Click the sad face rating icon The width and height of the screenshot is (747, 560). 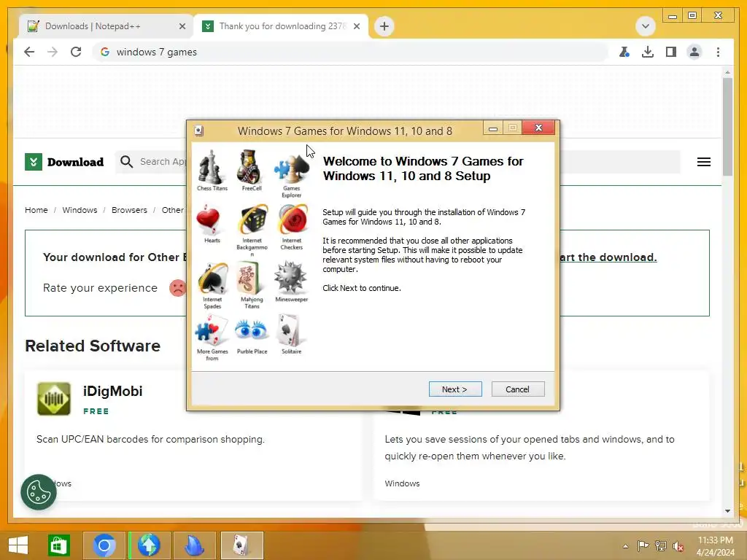click(x=178, y=287)
